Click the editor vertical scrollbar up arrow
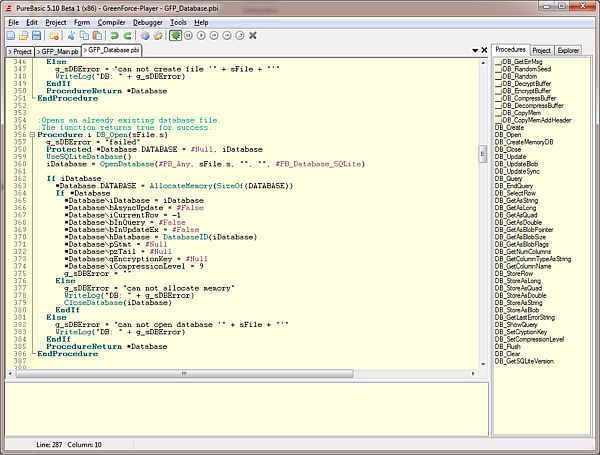Image resolution: width=600 pixels, height=455 pixels. [x=484, y=61]
